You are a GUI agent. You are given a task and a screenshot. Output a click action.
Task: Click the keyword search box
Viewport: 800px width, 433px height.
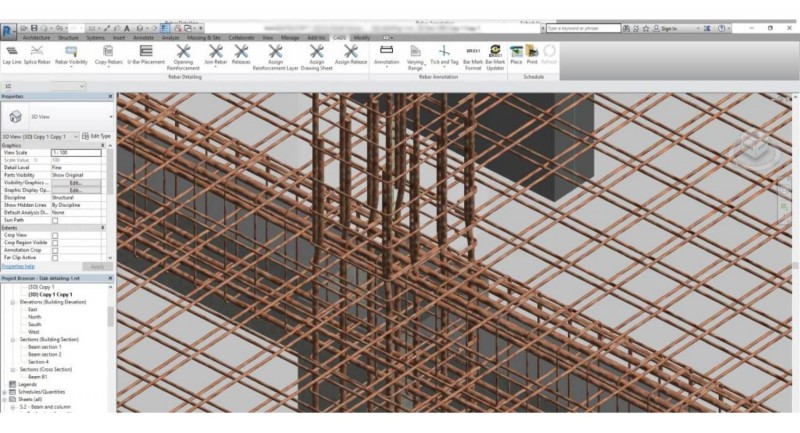[x=583, y=29]
